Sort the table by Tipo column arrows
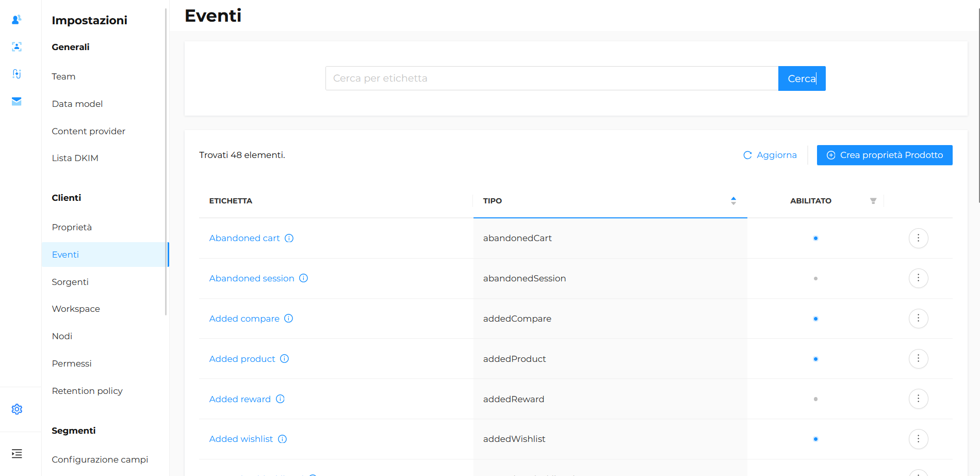Viewport: 980px width, 476px height. (x=733, y=201)
